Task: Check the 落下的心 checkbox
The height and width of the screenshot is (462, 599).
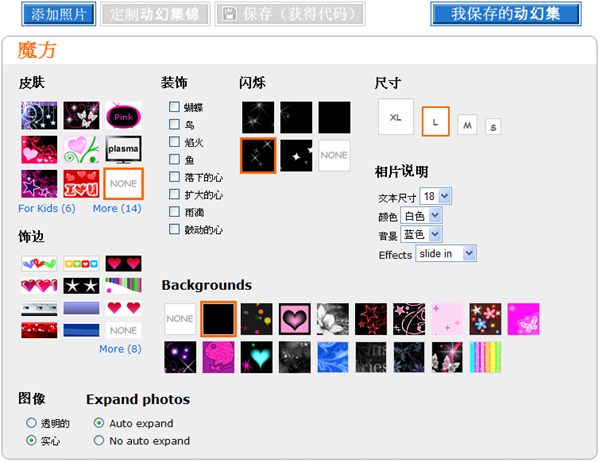Action: point(174,177)
